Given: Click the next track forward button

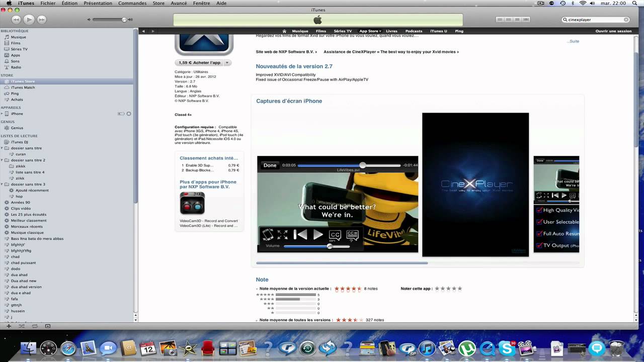Looking at the screenshot, I should pyautogui.click(x=42, y=20).
